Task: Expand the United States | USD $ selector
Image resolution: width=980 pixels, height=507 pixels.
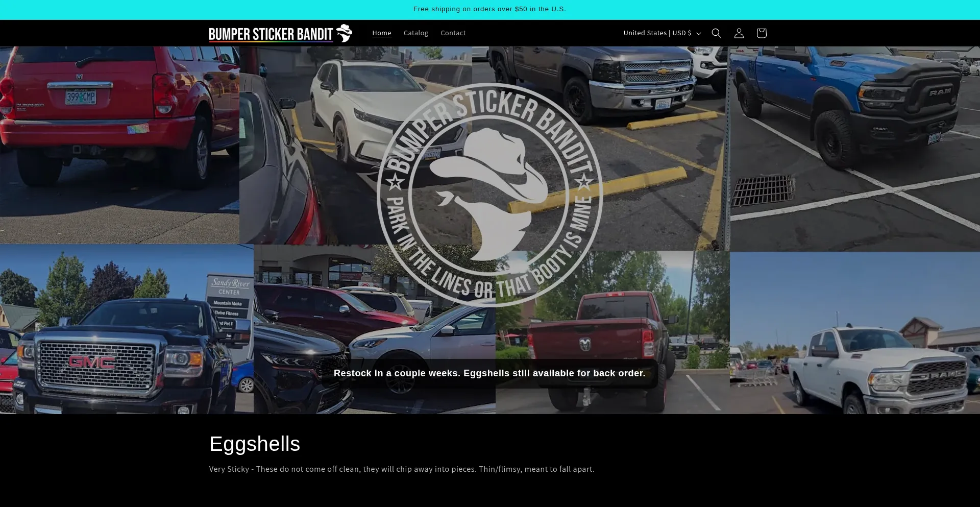Action: (x=662, y=33)
